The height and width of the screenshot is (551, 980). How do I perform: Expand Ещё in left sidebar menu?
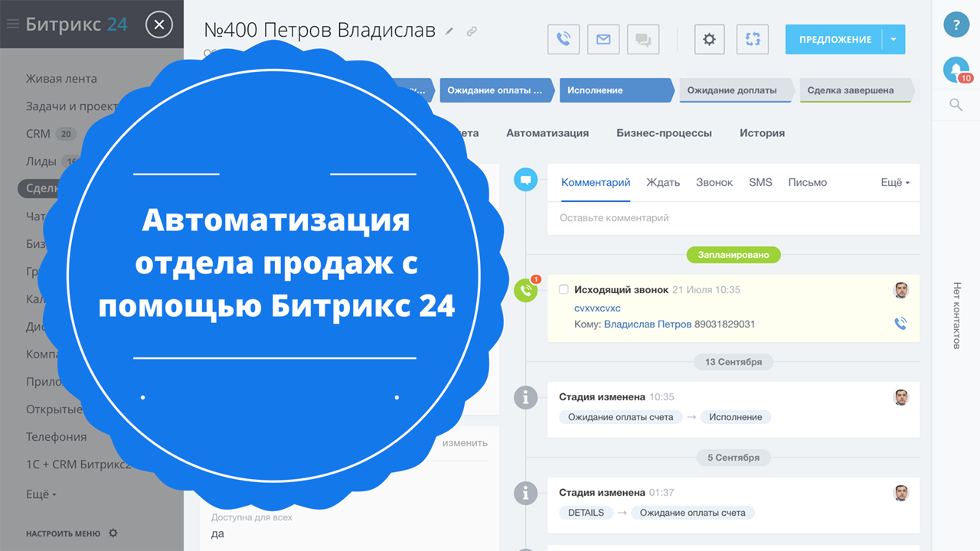click(41, 494)
